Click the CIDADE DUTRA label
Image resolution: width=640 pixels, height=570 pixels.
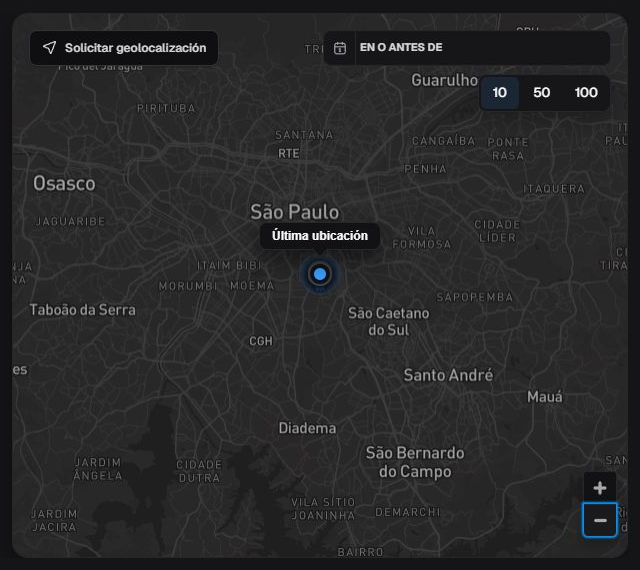[199, 471]
